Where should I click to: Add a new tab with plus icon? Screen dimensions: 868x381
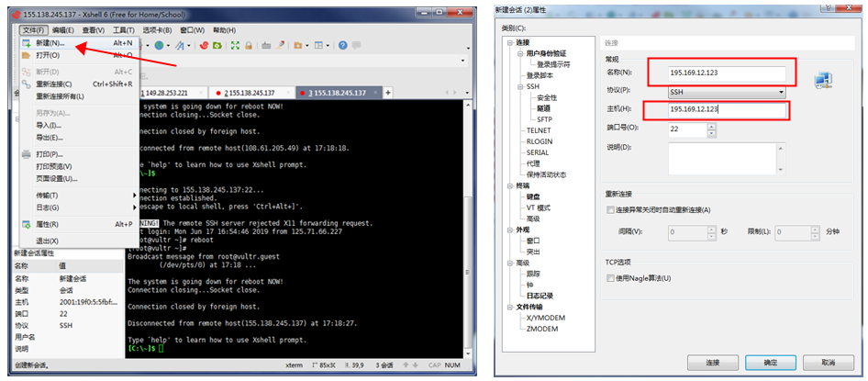click(388, 93)
